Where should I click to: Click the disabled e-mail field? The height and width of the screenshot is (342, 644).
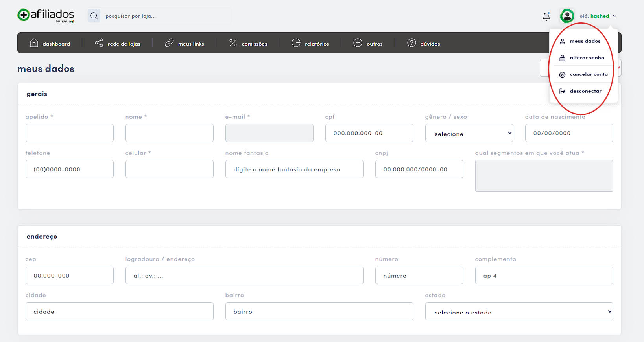click(269, 133)
